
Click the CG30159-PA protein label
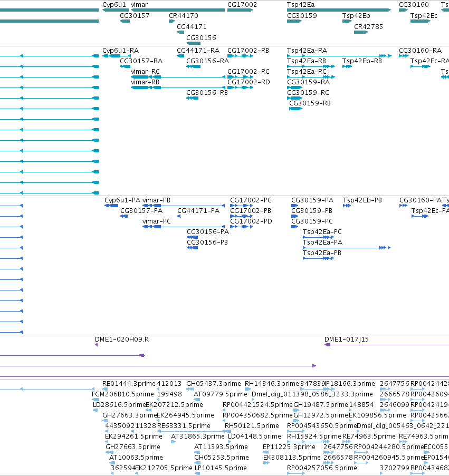tap(312, 201)
